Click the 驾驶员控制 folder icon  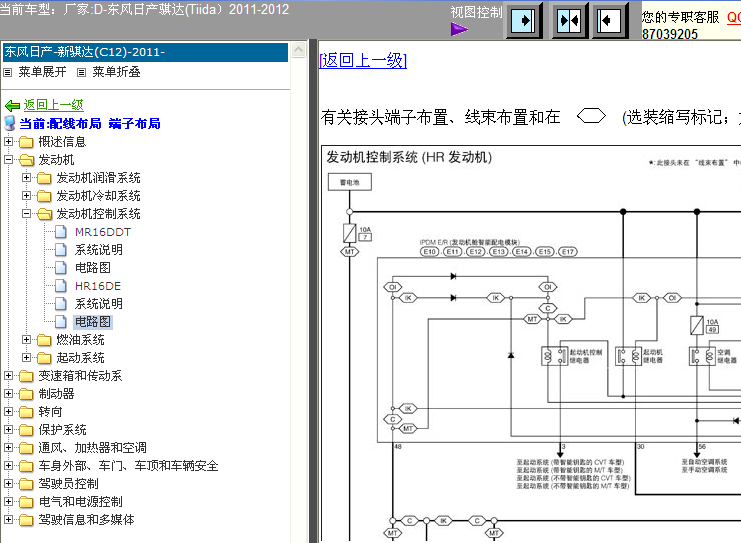point(26,484)
